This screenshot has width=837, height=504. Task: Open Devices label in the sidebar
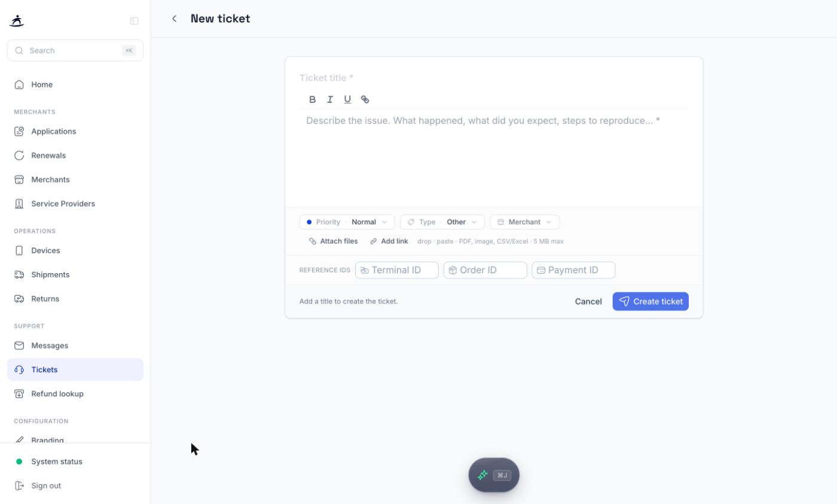click(45, 251)
